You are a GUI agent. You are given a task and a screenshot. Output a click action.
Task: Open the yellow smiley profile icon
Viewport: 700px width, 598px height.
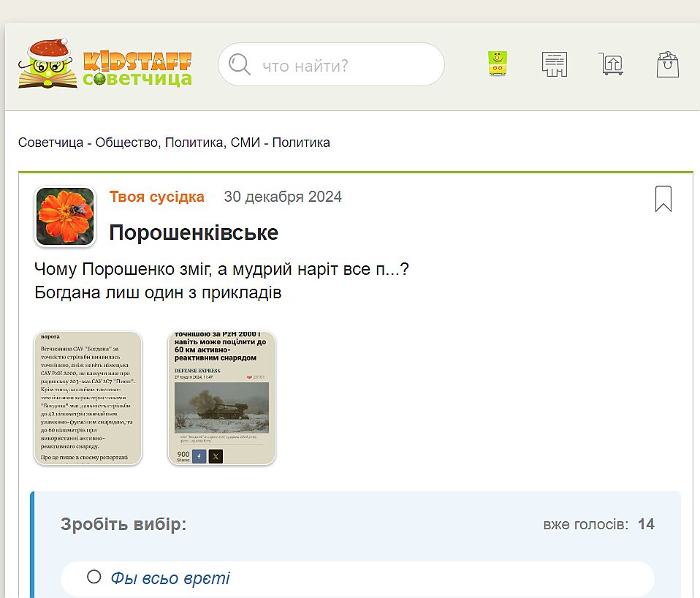[x=498, y=64]
